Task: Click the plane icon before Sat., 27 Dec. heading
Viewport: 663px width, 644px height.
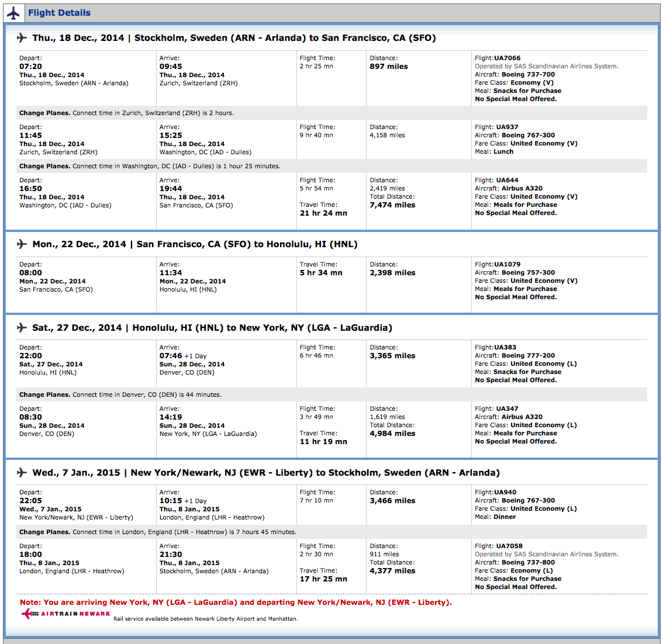Action: point(22,327)
